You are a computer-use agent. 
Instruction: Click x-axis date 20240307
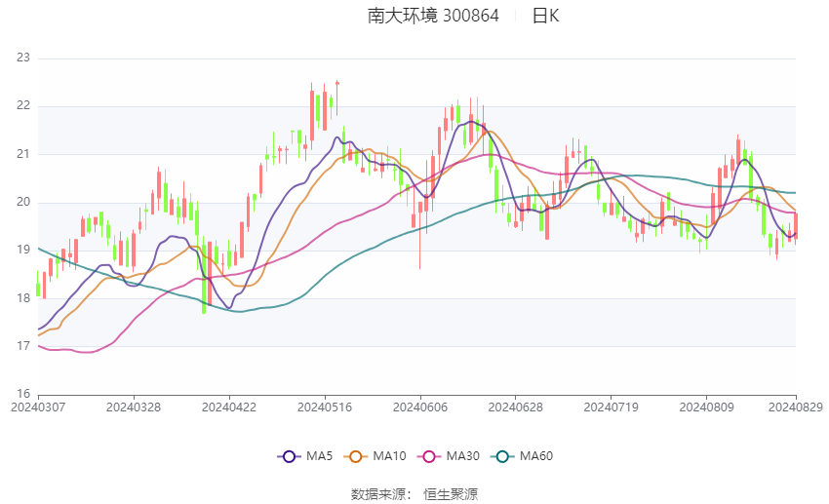(x=38, y=407)
